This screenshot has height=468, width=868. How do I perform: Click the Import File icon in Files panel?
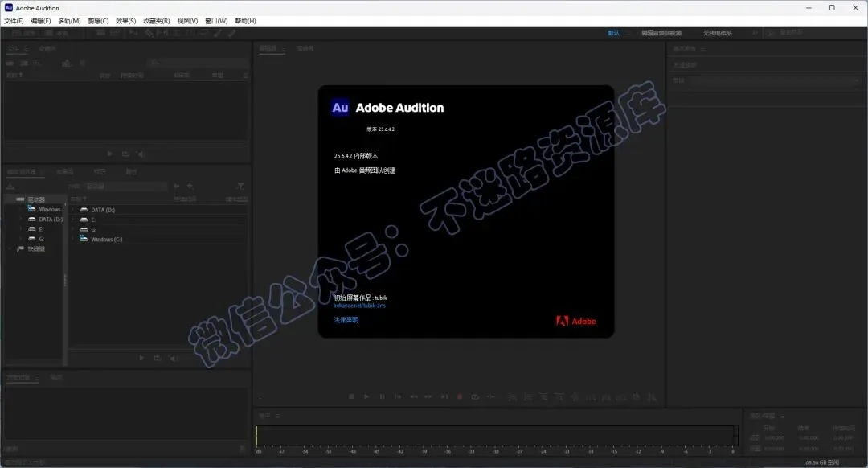24,64
